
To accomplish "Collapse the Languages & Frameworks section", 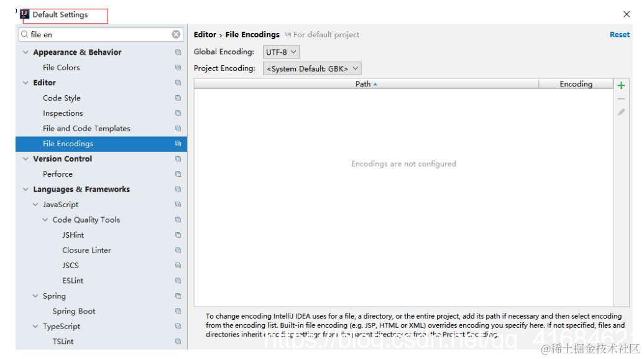I will tap(25, 189).
